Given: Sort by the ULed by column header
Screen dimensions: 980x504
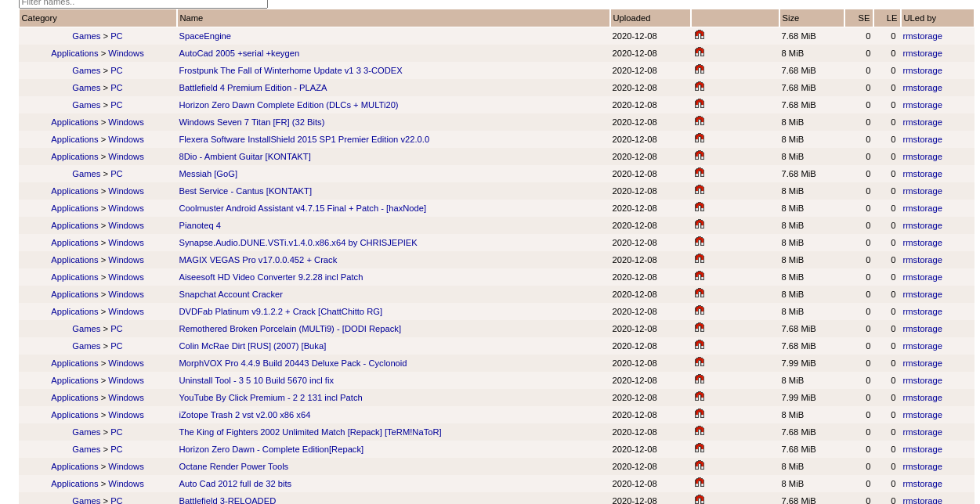Looking at the screenshot, I should tap(920, 18).
